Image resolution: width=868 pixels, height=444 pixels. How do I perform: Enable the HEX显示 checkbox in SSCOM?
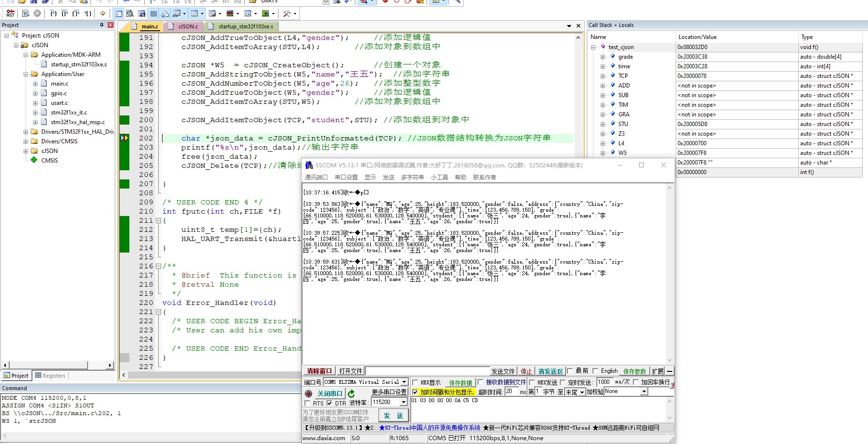415,382
